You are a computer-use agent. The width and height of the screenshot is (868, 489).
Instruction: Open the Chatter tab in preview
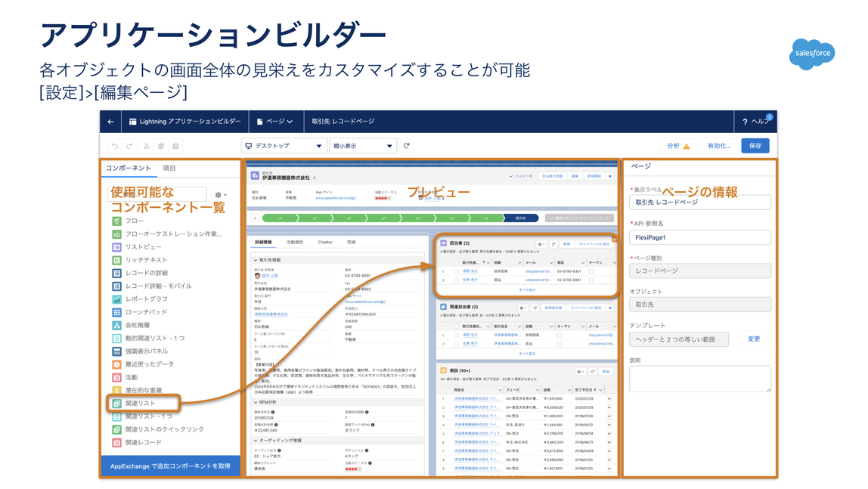coord(325,243)
